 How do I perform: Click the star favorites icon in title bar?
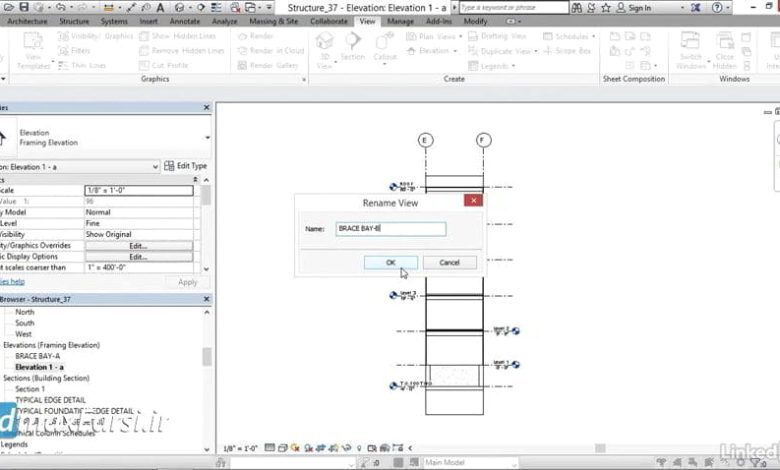605,7
